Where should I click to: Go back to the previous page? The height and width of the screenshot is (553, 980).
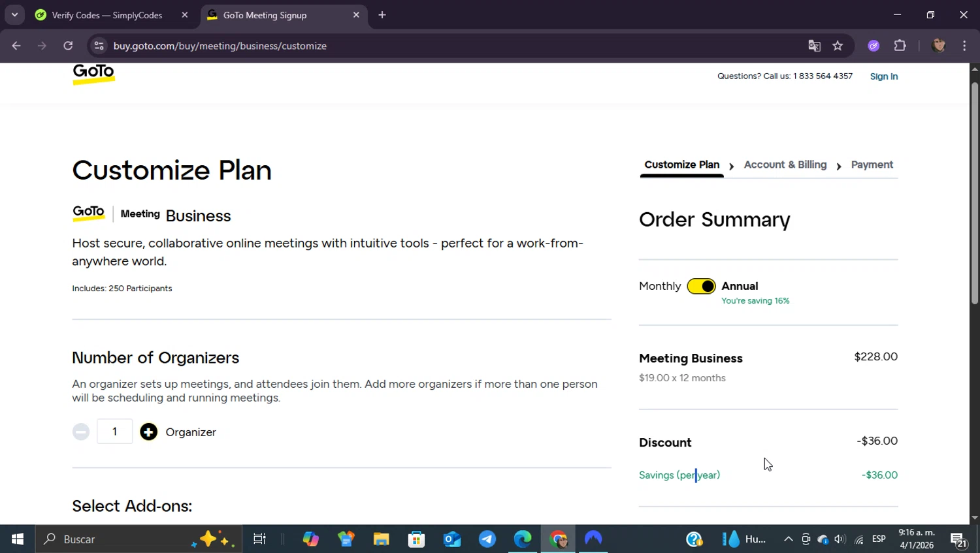tap(16, 46)
